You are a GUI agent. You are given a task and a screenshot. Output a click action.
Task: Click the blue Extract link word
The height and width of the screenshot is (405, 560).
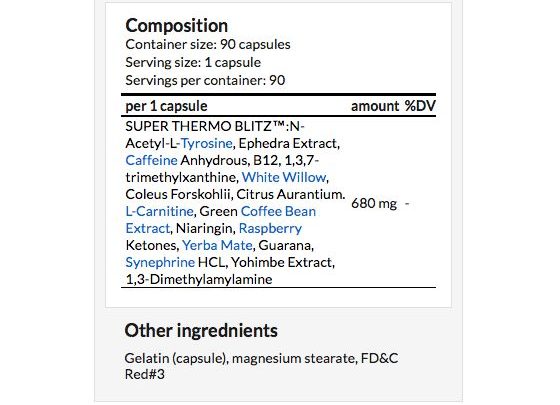(148, 229)
